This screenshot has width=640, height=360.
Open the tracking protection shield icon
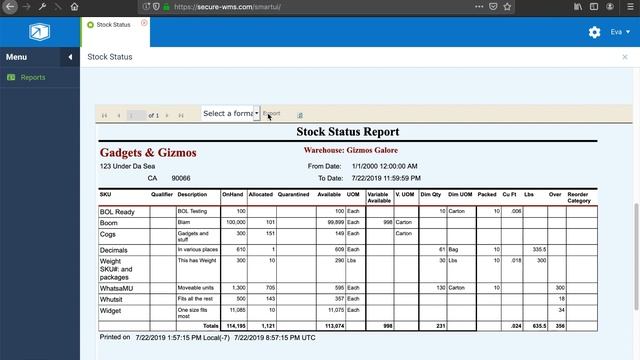[156, 7]
